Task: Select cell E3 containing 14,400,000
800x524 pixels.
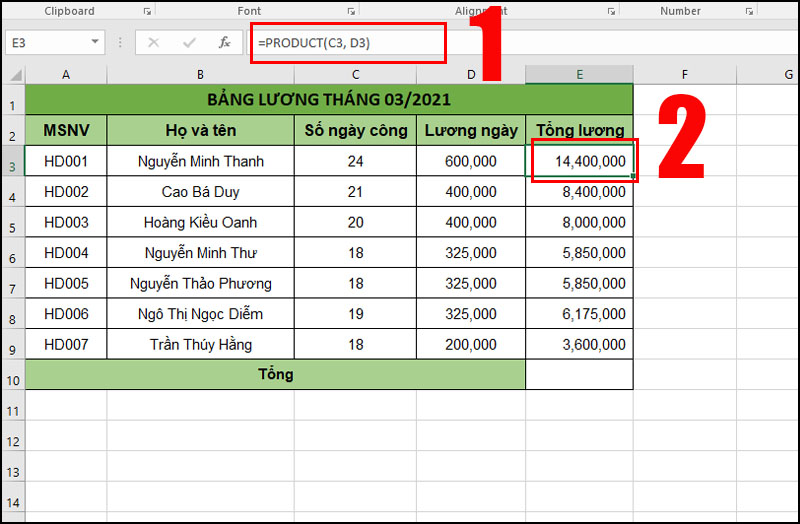Action: (579, 162)
